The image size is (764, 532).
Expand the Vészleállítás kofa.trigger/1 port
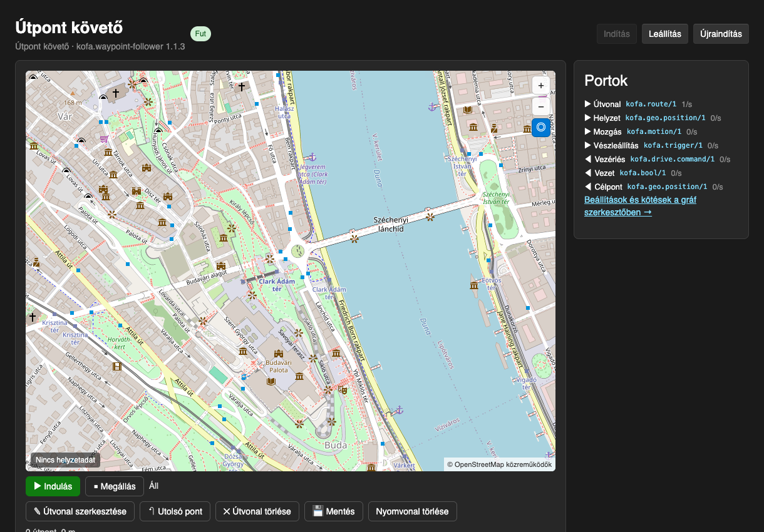[651, 145]
